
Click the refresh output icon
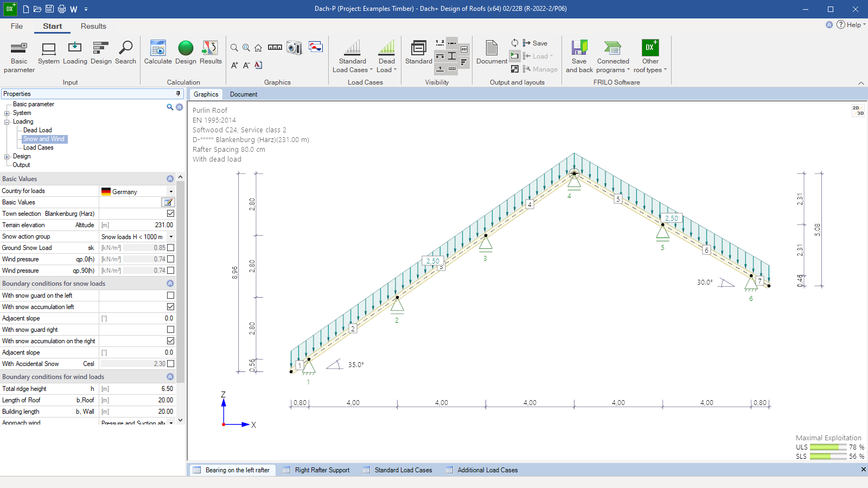tap(515, 43)
